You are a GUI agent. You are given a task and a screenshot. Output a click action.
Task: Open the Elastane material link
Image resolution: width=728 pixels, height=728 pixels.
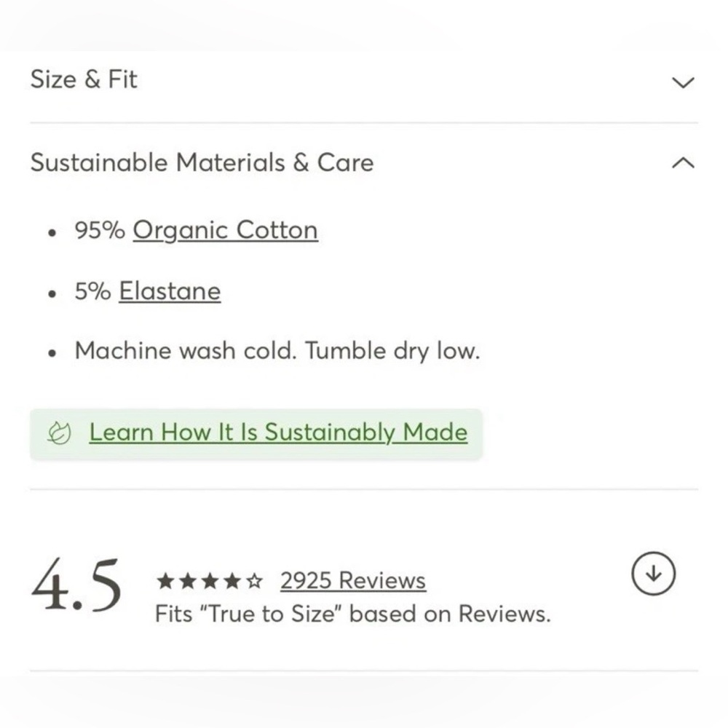click(170, 292)
